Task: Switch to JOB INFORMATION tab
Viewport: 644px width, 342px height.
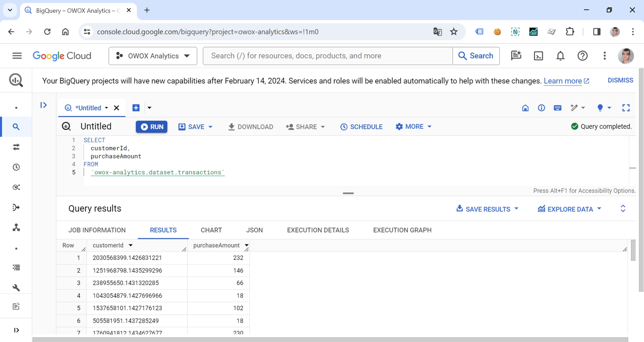Action: point(97,230)
